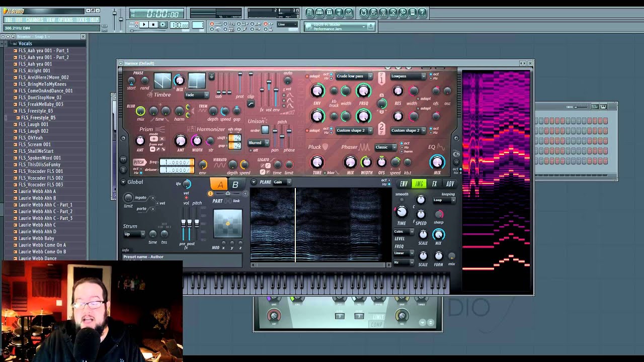Open the Lowpass resonance type dropdown
The height and width of the screenshot is (362, 644).
(408, 76)
